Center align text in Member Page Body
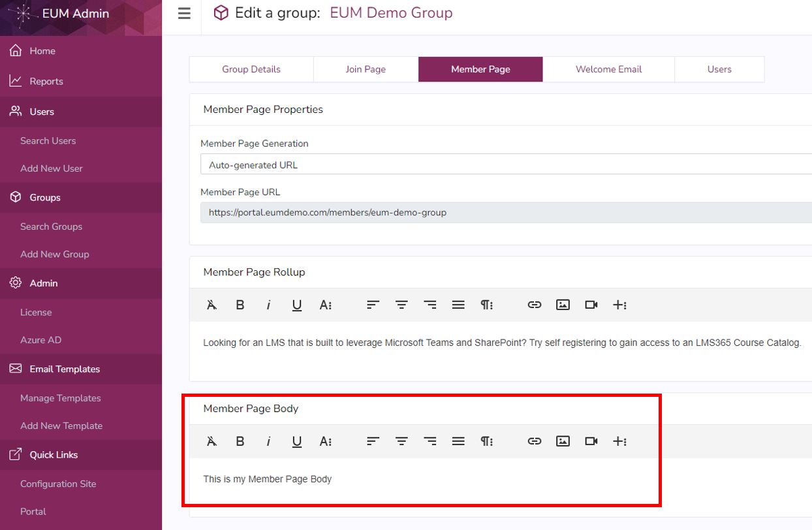The width and height of the screenshot is (812, 530). (401, 441)
